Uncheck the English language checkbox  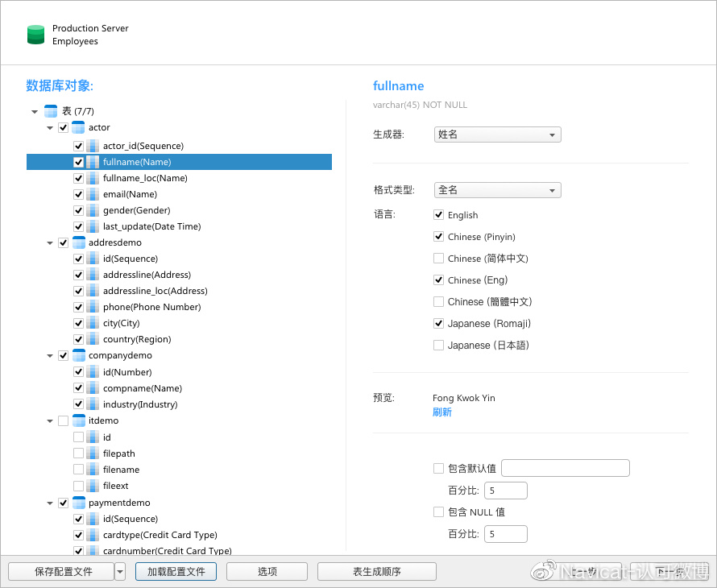coord(438,215)
